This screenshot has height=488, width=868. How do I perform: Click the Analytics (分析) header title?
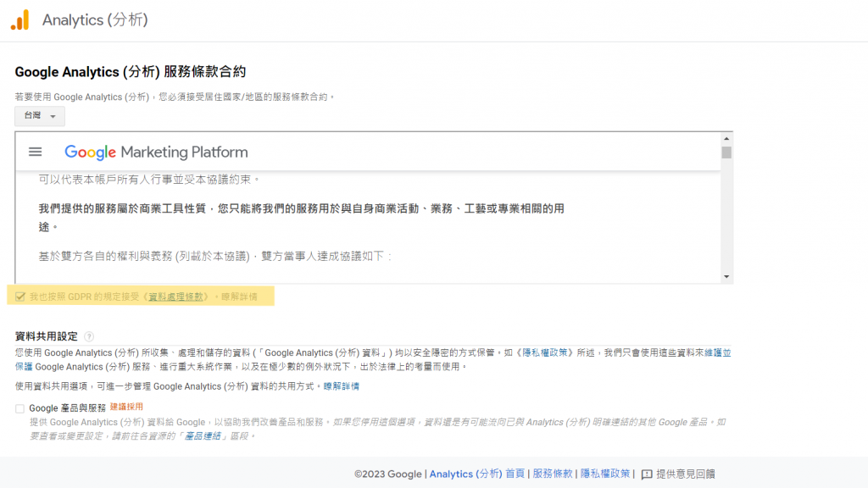[95, 20]
